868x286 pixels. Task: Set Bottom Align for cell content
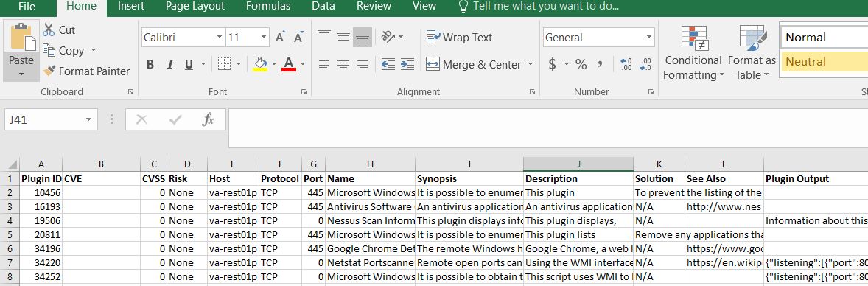[x=363, y=37]
